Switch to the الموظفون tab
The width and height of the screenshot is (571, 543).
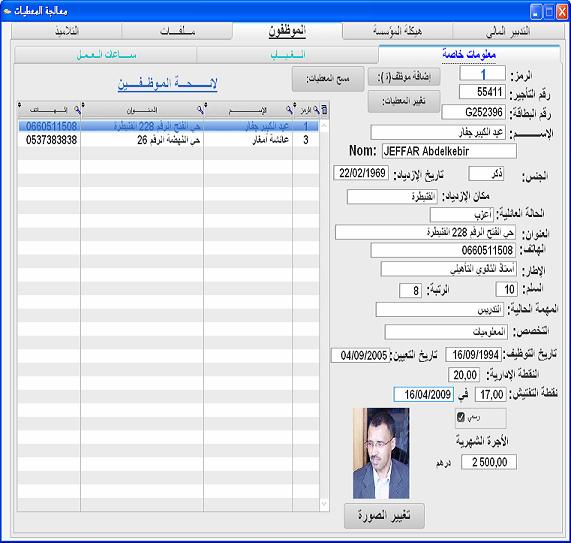click(x=287, y=31)
